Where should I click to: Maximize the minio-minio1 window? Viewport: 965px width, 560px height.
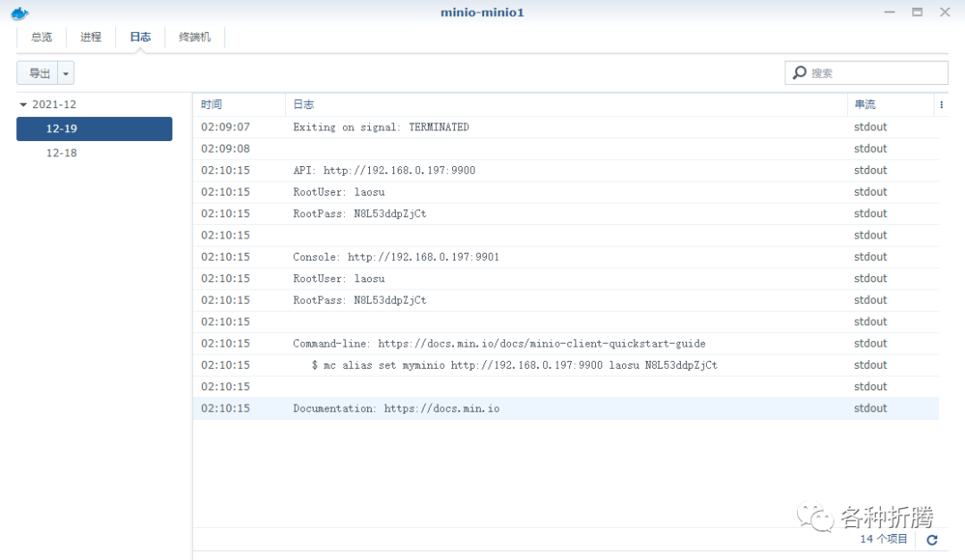pos(917,13)
